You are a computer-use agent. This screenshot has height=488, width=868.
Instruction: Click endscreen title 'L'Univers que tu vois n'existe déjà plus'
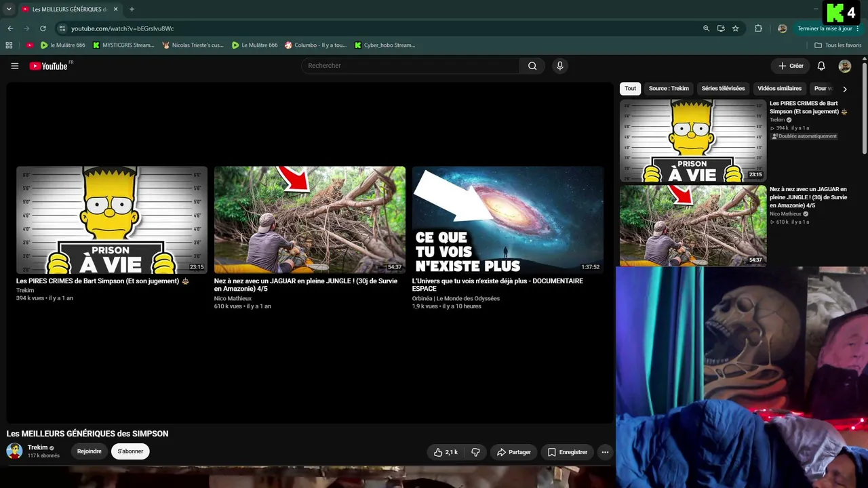click(498, 285)
